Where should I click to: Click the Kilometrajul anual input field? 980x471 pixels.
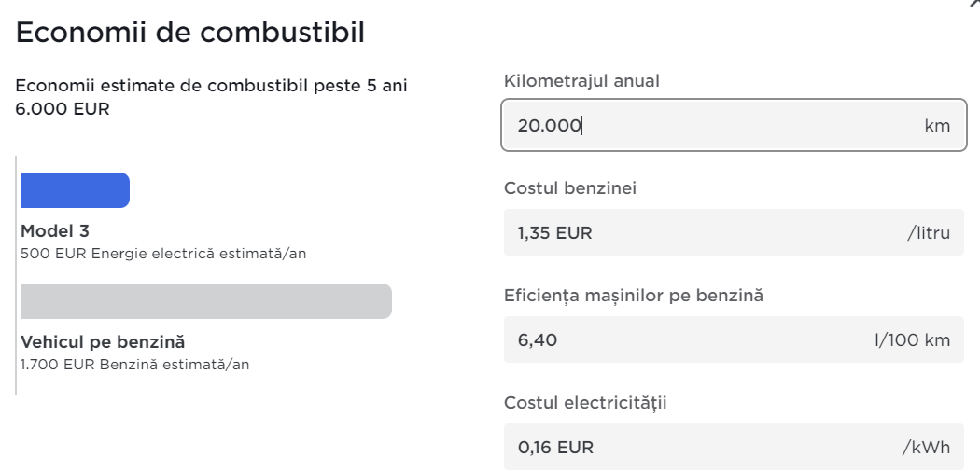[x=709, y=125]
